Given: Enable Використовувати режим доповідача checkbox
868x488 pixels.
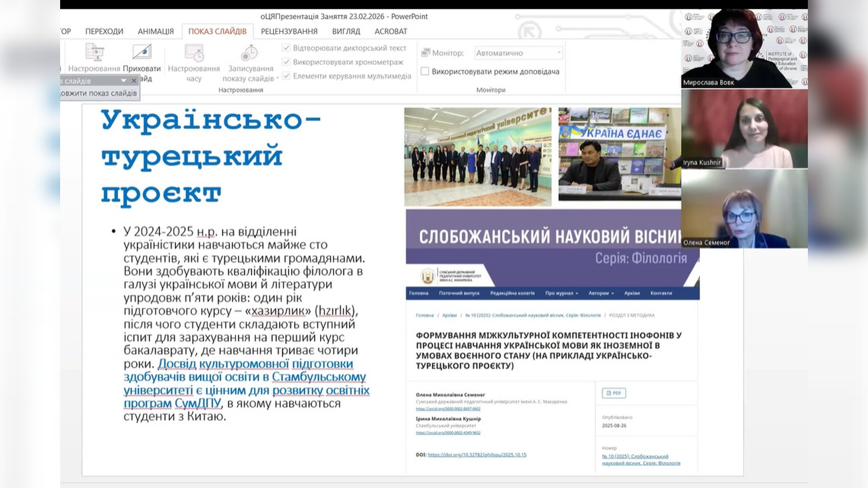Looking at the screenshot, I should click(425, 71).
